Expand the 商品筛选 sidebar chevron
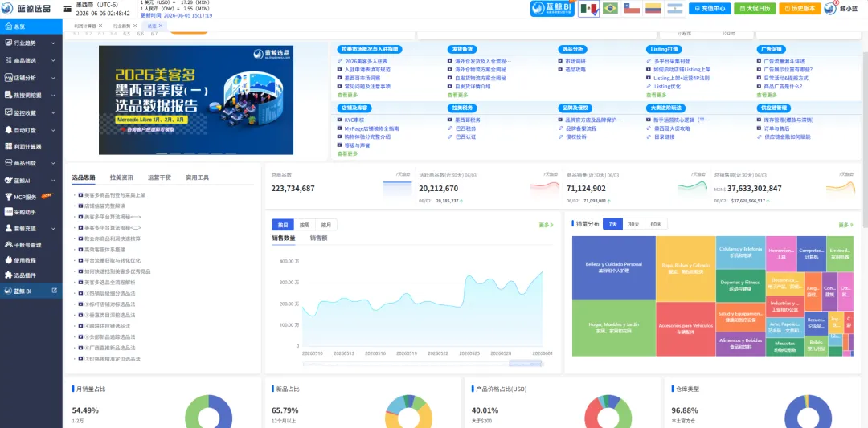Screen dimensions: 868x428 pyautogui.click(x=53, y=60)
